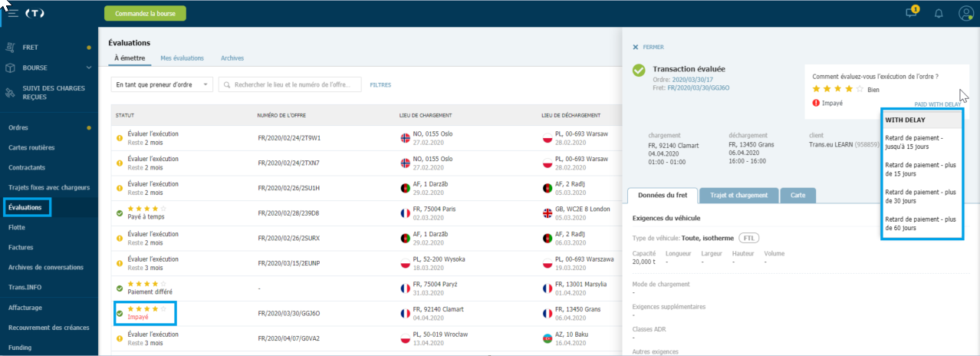Select 'Retard de paiement - plus de 60 jours'

(921, 223)
